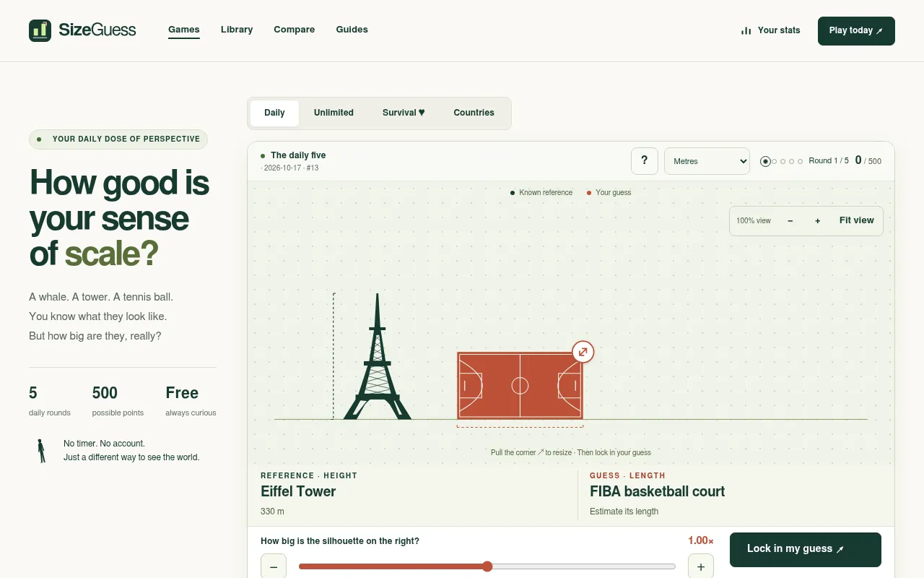Open the Compare navigation link
Screen dimensions: 924x578
click(x=295, y=30)
